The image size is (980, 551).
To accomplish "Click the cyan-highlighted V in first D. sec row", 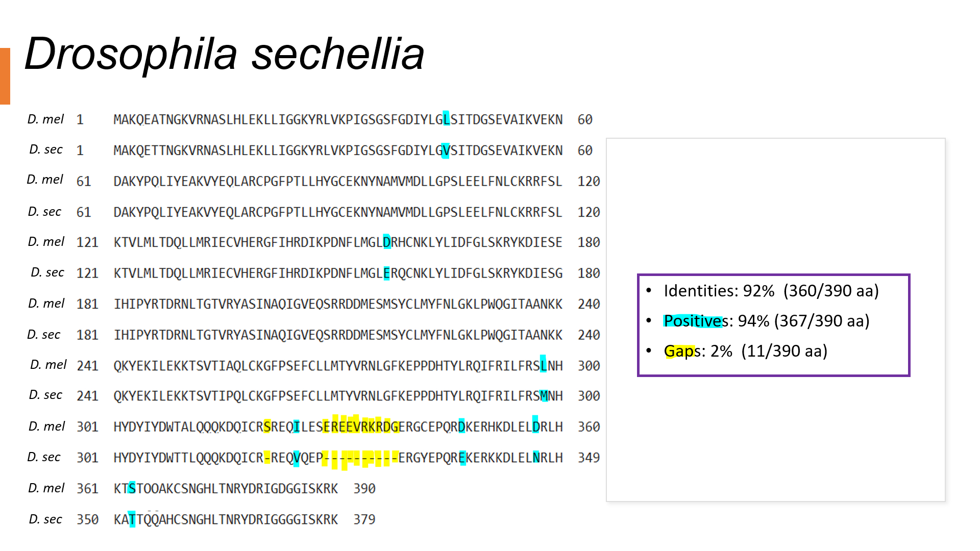I will click(x=446, y=151).
